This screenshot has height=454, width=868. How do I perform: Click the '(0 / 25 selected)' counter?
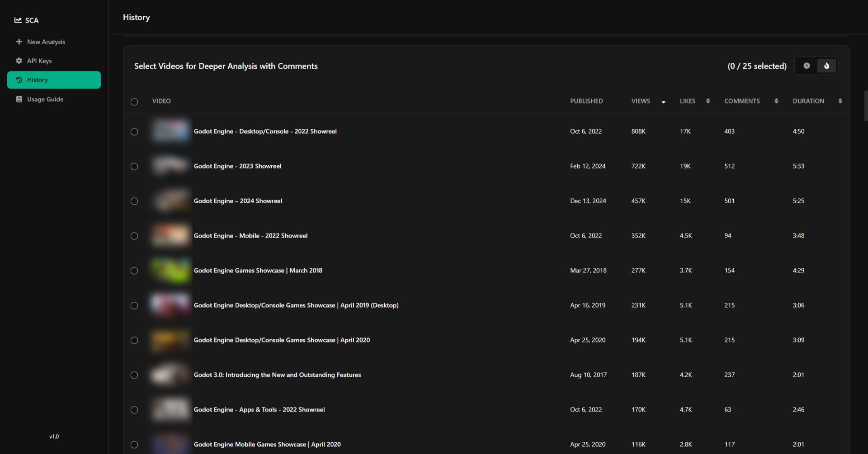tap(757, 66)
